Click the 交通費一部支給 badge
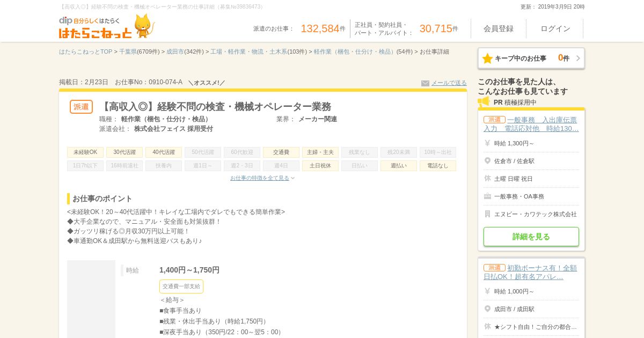 point(181,286)
